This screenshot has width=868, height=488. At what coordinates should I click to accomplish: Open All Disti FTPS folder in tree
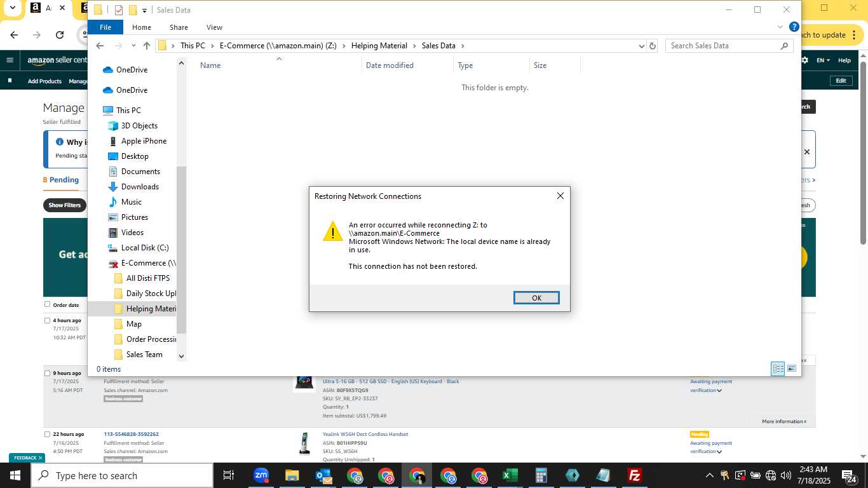tap(147, 278)
